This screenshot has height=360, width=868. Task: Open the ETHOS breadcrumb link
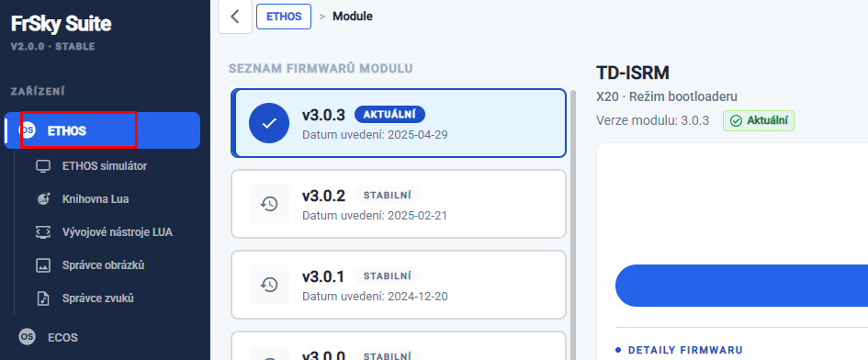[x=284, y=17]
